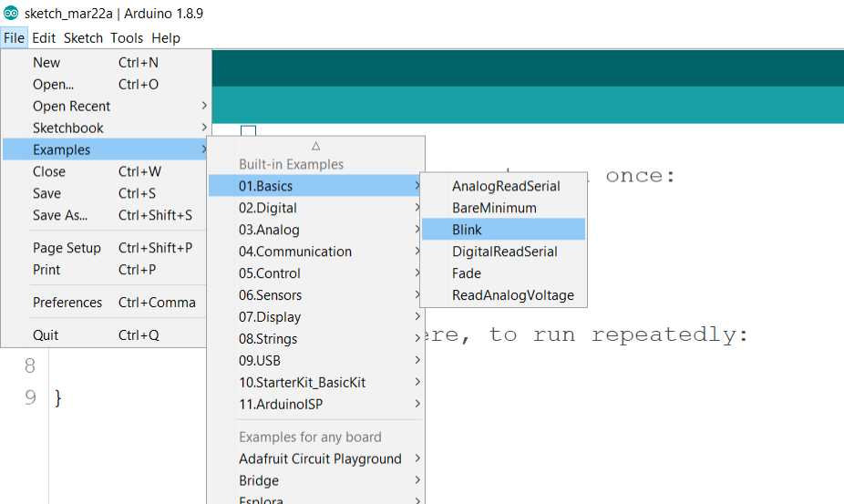Open the Sketch menu

pyautogui.click(x=83, y=38)
